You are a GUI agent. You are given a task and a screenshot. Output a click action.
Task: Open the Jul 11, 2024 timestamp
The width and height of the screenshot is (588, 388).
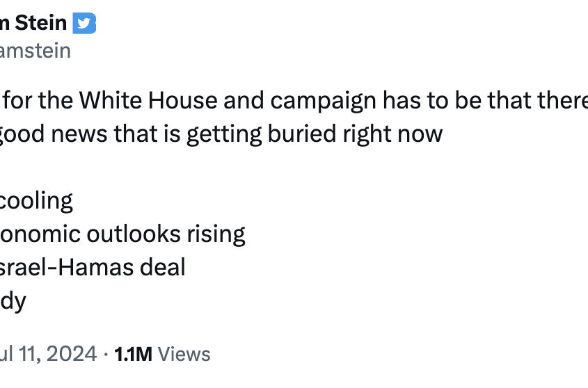(x=47, y=354)
